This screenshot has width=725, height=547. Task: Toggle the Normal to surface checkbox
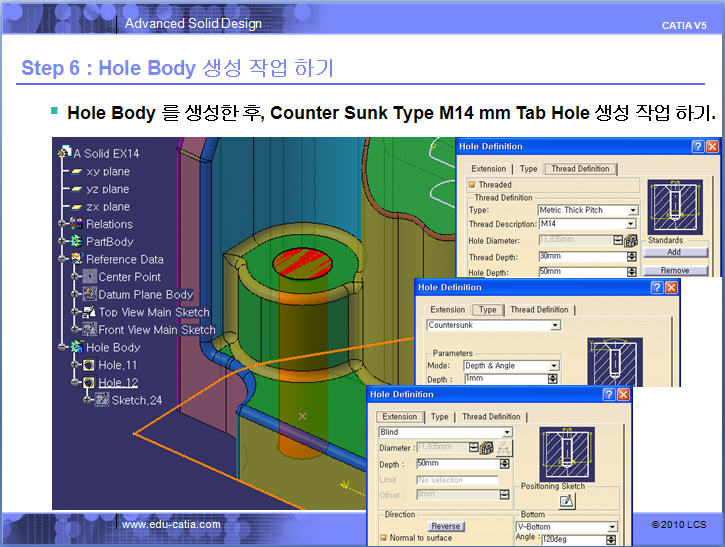pos(383,538)
